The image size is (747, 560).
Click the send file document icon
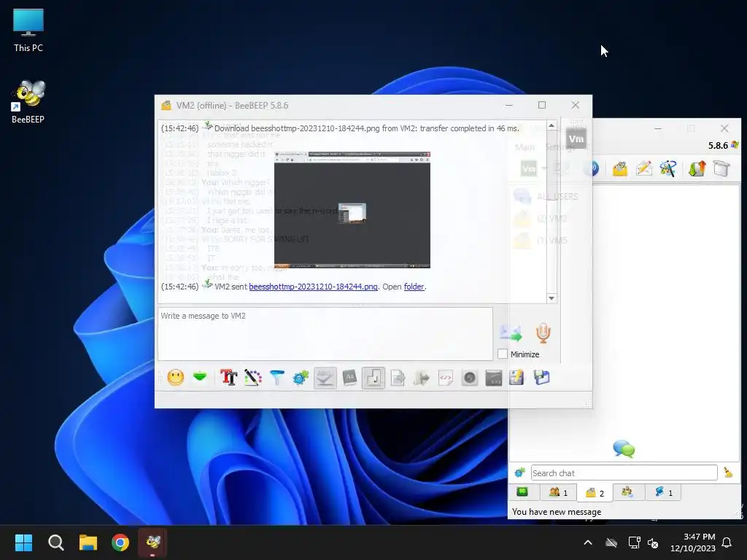398,378
